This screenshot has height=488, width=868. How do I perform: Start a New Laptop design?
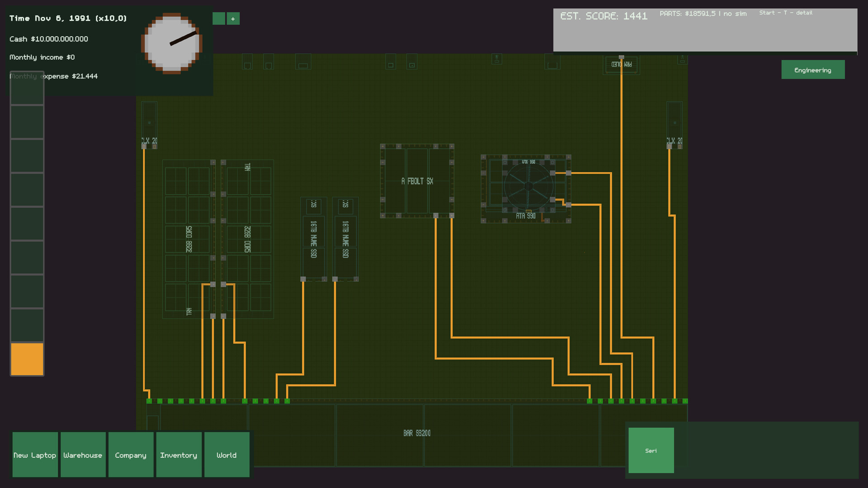(35, 455)
